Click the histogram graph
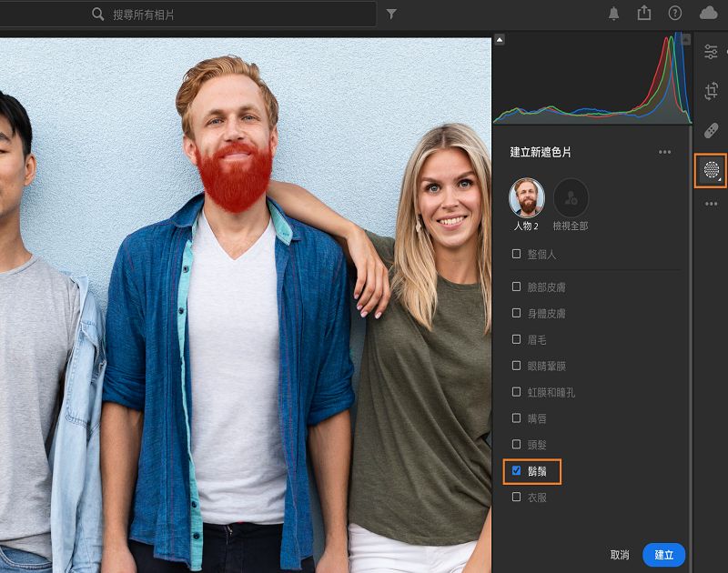This screenshot has width=728, height=573. pos(592,78)
